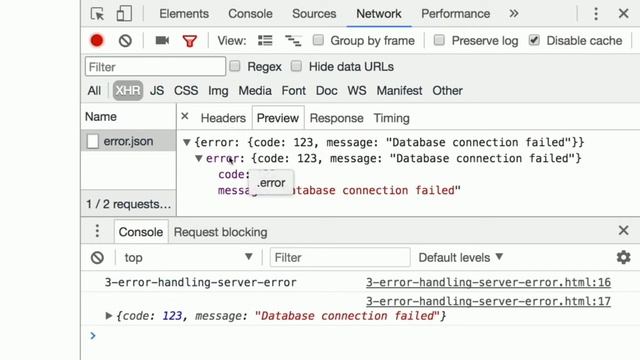
Task: Toggle the red filter funnel icon
Action: point(190,41)
